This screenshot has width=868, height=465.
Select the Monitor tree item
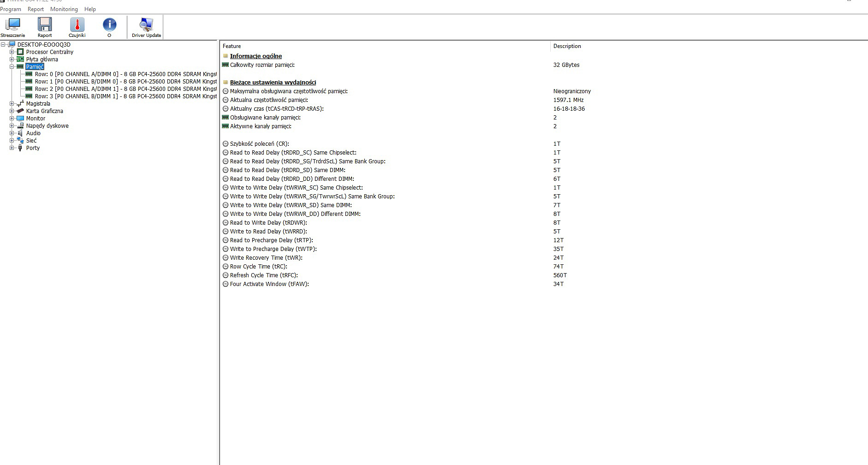pyautogui.click(x=36, y=119)
